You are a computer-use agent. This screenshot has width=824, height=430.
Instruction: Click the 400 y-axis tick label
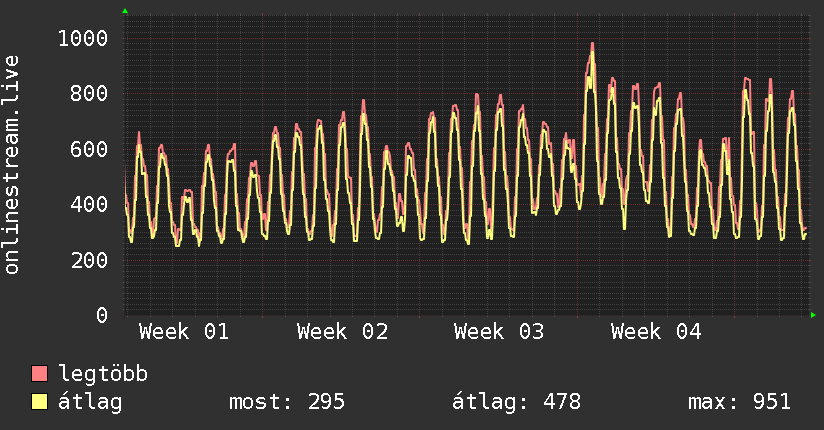click(x=89, y=204)
